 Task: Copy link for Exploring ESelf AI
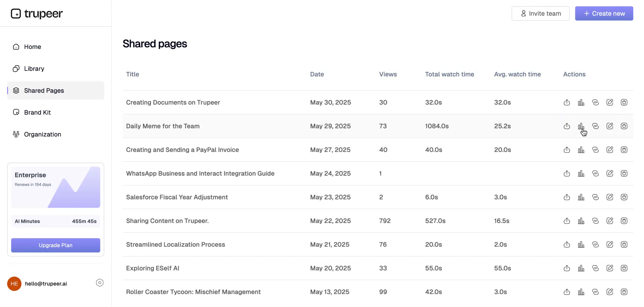pyautogui.click(x=595, y=268)
